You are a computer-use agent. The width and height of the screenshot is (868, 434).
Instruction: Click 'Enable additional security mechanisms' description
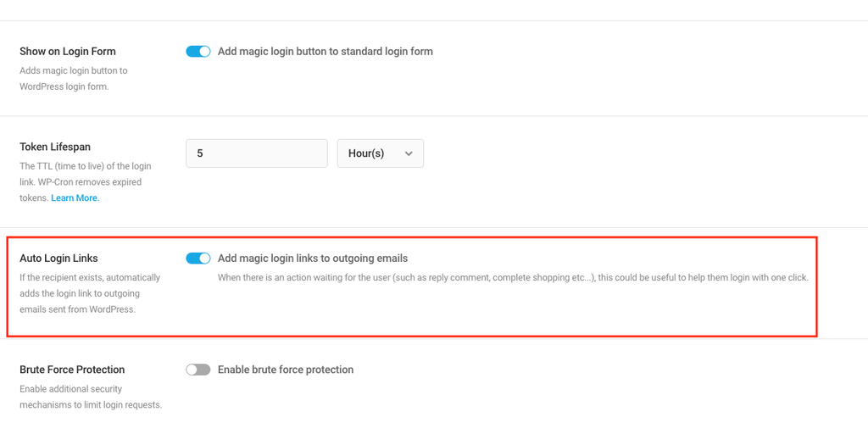coord(91,397)
